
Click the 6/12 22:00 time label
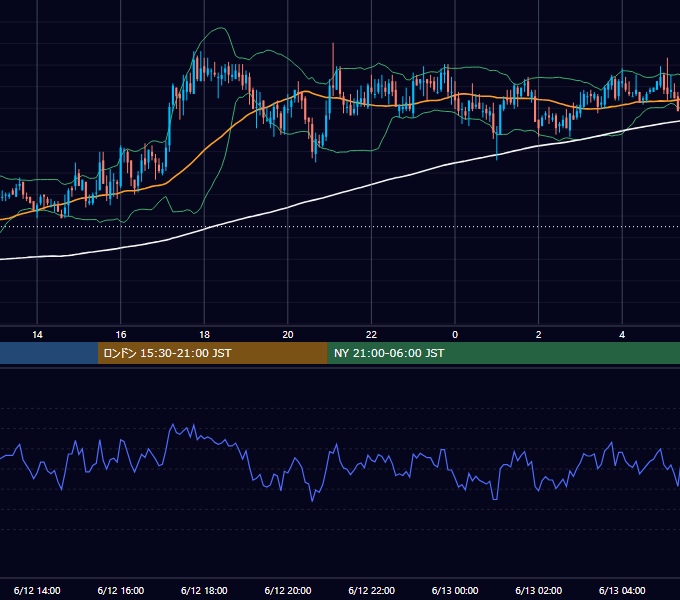click(372, 590)
